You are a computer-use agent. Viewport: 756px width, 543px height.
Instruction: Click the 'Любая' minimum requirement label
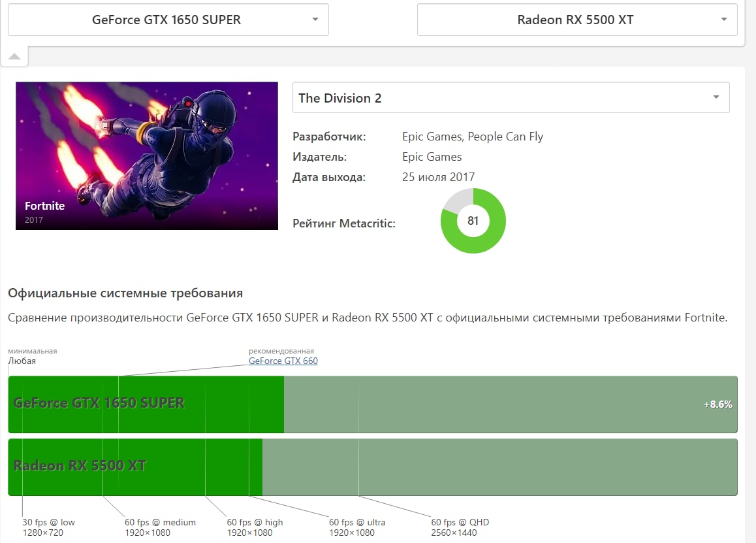pyautogui.click(x=22, y=361)
